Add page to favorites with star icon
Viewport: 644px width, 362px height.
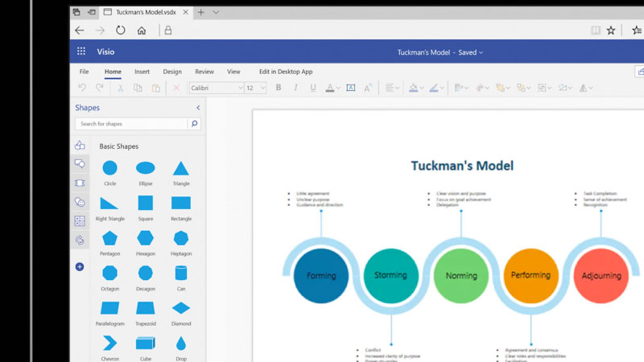coord(611,30)
